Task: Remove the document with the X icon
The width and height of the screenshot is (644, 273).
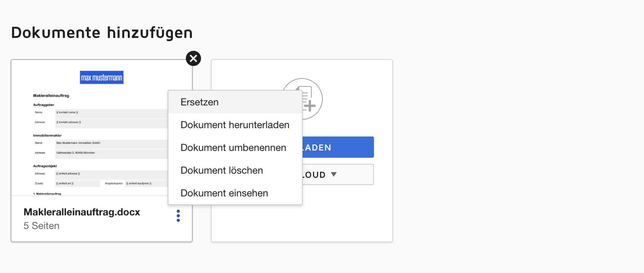Action: click(193, 58)
